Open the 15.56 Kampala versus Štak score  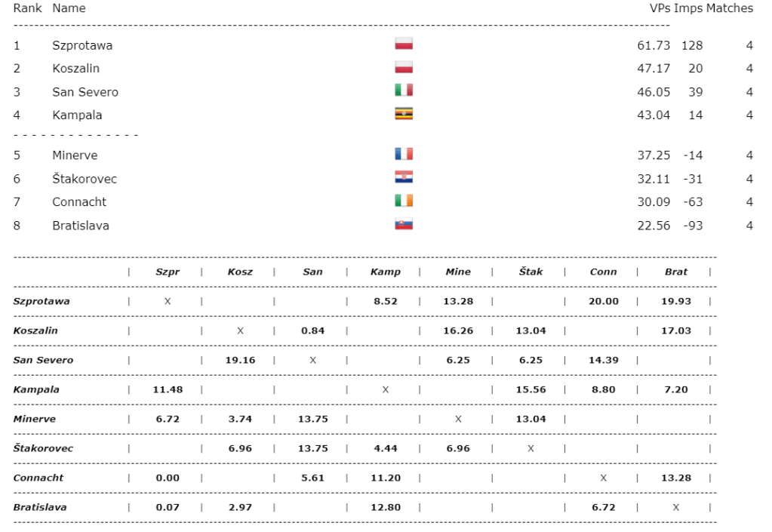click(531, 389)
